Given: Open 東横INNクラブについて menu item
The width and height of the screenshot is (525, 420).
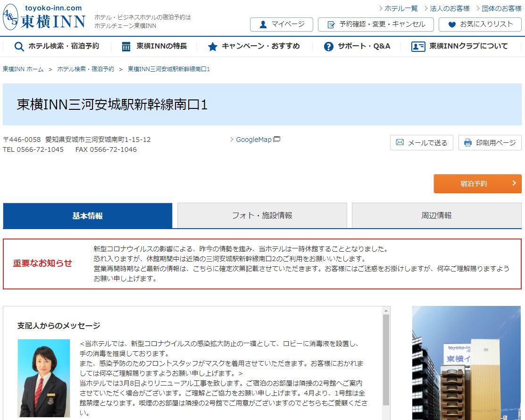Looking at the screenshot, I should (x=460, y=46).
